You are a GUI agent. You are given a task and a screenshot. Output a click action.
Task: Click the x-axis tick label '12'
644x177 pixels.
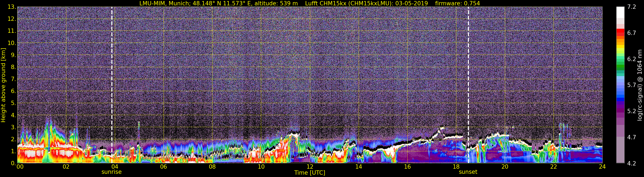coord(310,167)
